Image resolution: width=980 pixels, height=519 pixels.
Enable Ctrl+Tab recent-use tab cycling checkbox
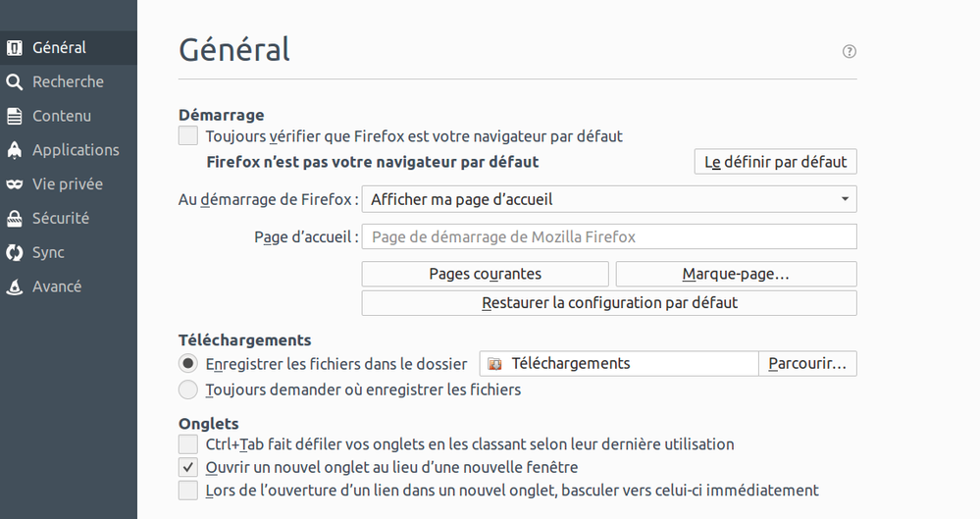click(188, 444)
